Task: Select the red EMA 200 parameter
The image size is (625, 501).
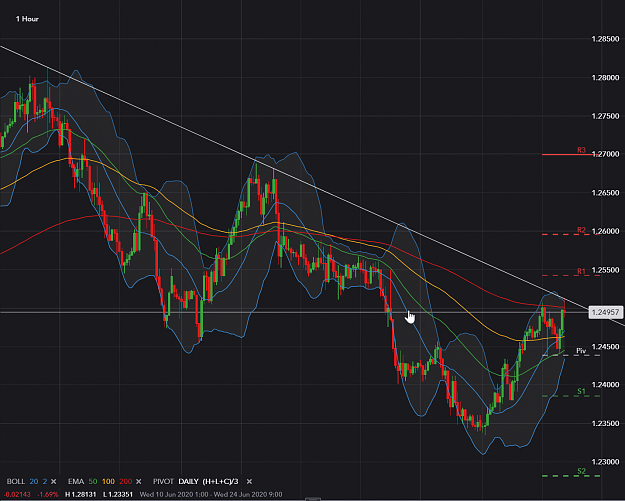Action: coord(126,481)
